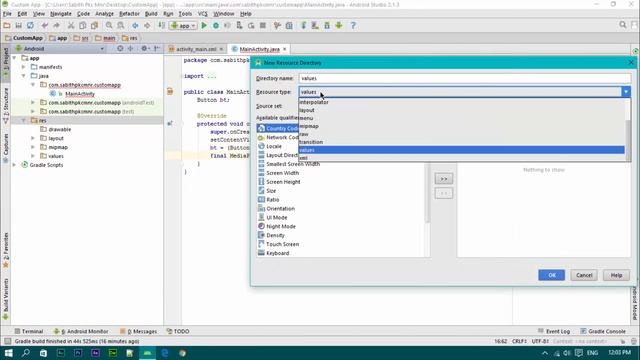Click the Paste toolbar icon
Image resolution: width=640 pixels, height=360 pixels.
point(94,25)
